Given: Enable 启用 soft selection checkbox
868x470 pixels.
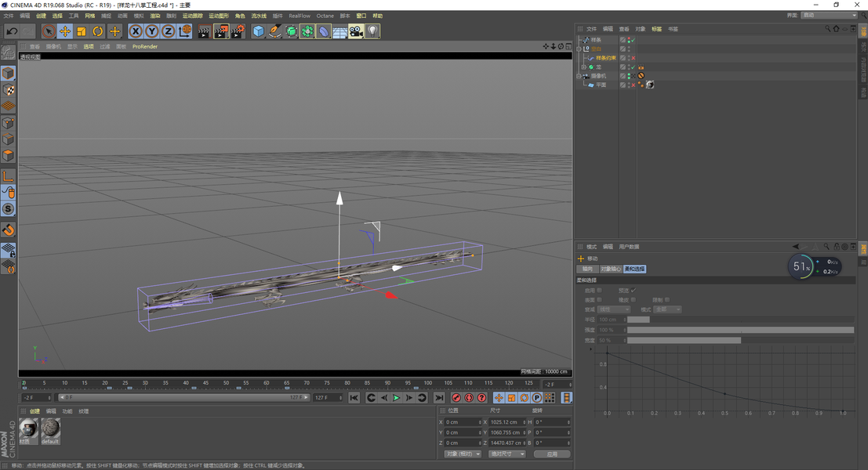Looking at the screenshot, I should pos(600,290).
